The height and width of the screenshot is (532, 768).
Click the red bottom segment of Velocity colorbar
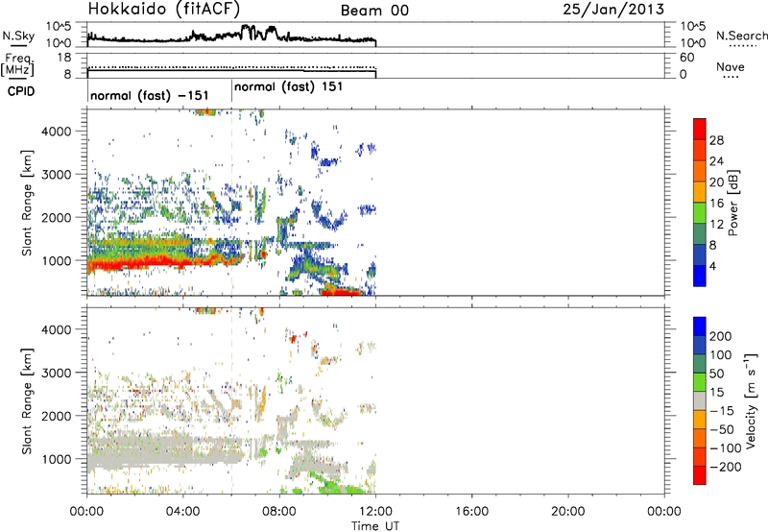tap(700, 475)
